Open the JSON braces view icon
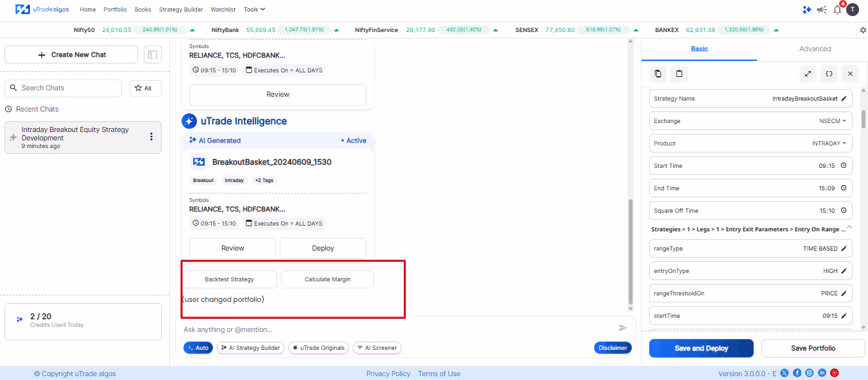868x380 pixels. (x=829, y=74)
